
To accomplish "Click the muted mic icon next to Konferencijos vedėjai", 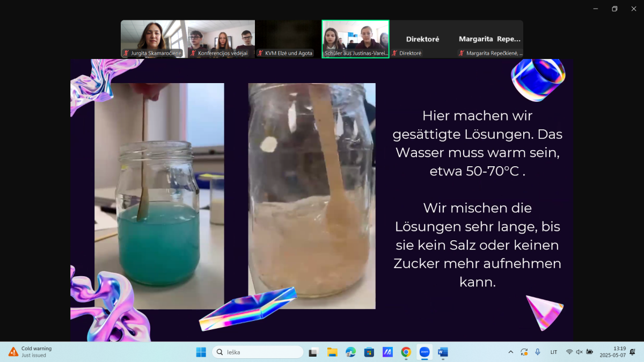I will (193, 53).
